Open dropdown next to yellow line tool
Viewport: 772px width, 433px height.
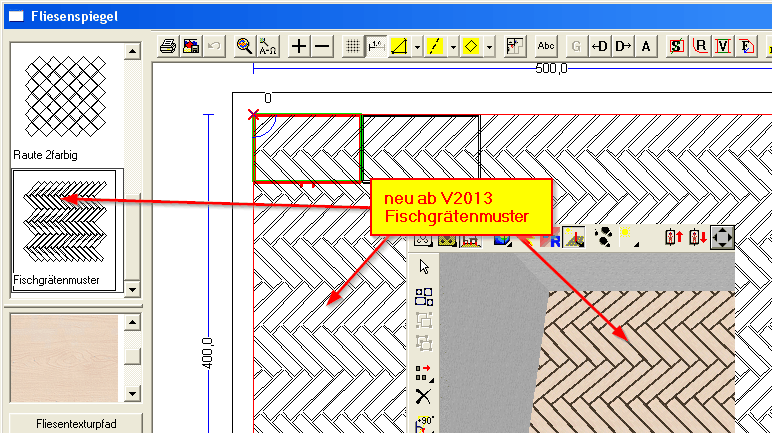point(453,46)
